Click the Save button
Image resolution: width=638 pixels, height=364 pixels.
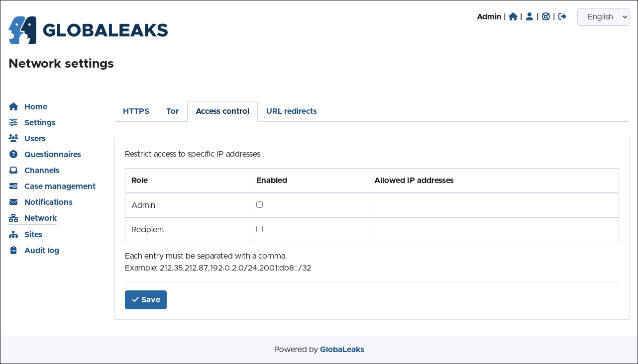[x=146, y=300]
